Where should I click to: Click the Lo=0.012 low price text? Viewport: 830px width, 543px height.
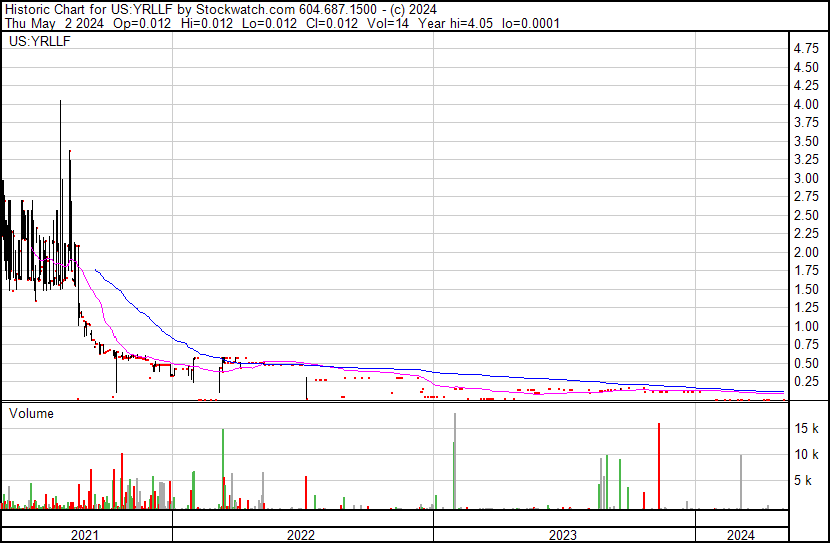(269, 23)
